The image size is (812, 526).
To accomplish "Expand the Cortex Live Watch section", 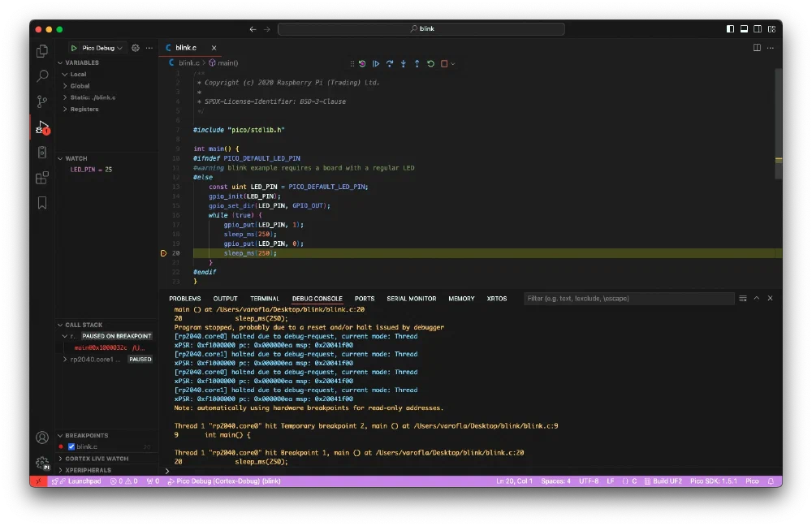I will pyautogui.click(x=96, y=459).
